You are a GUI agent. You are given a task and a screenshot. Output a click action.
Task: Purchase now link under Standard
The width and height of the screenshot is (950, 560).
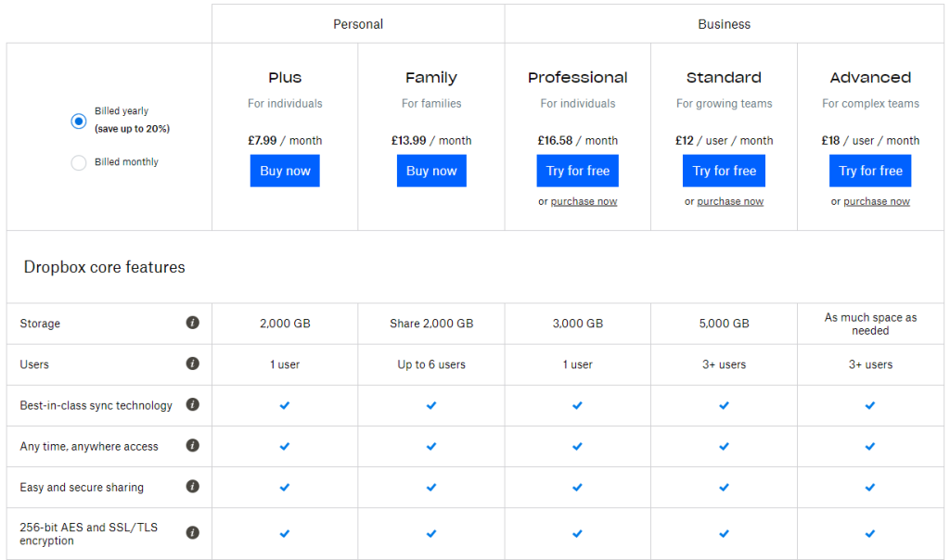[730, 201]
